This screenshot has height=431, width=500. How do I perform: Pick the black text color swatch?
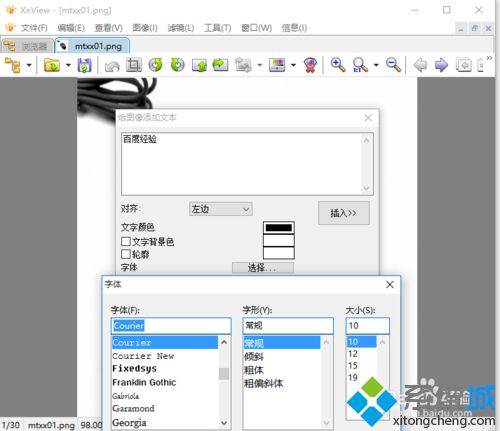click(279, 228)
